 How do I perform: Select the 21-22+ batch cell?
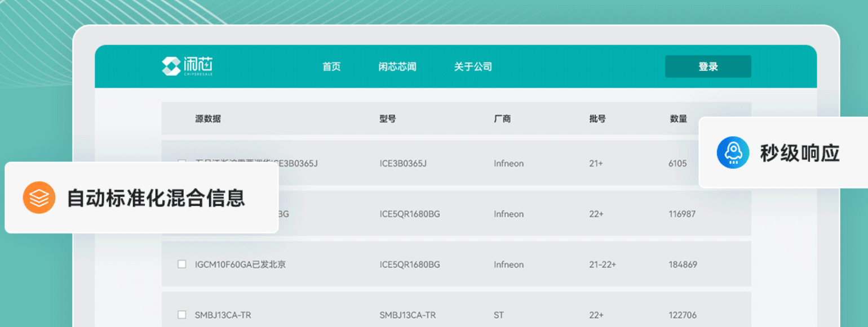[603, 265]
